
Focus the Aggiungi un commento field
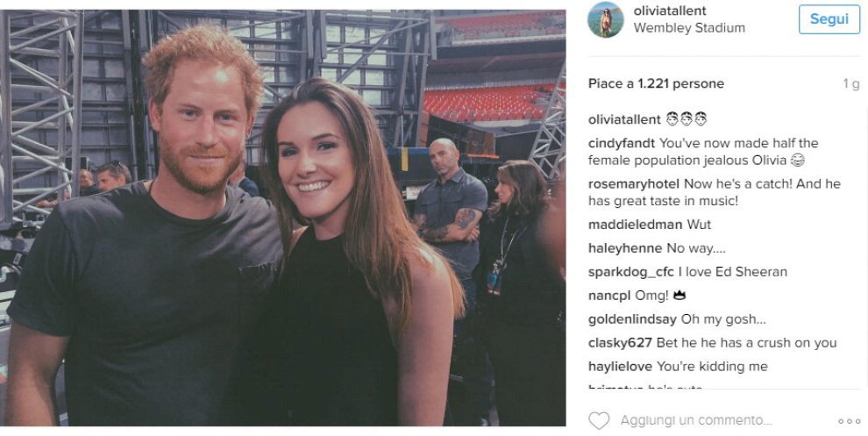697,421
